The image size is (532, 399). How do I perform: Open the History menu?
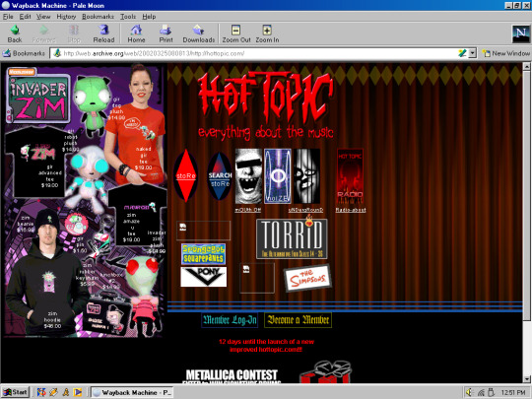(x=66, y=17)
